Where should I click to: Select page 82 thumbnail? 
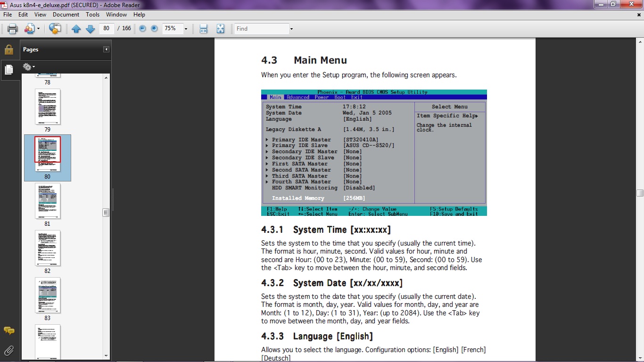click(x=48, y=248)
